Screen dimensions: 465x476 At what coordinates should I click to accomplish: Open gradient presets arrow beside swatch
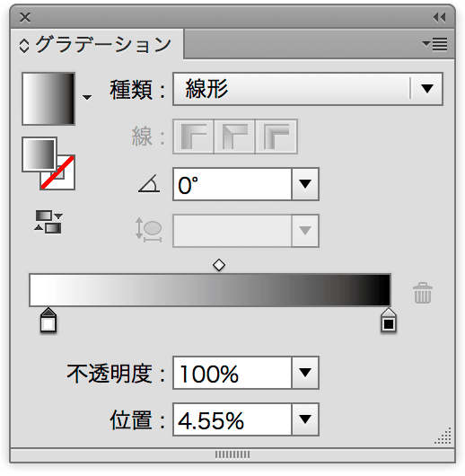pyautogui.click(x=87, y=97)
